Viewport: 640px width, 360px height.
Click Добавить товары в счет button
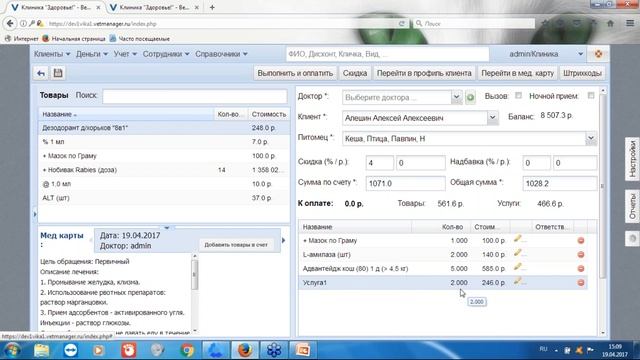[x=236, y=245]
